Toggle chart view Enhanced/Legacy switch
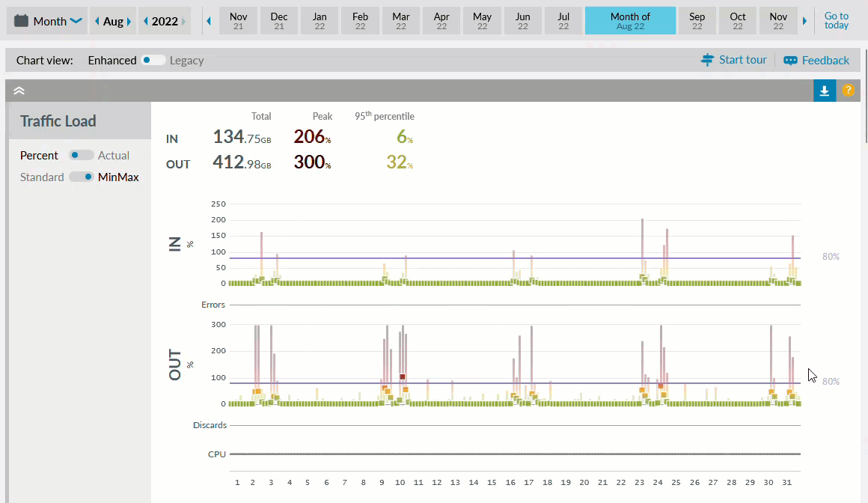868x503 pixels. pyautogui.click(x=153, y=60)
